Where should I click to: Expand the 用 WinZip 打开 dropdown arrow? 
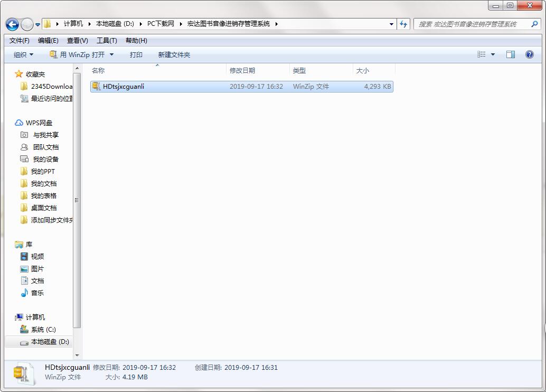point(112,54)
